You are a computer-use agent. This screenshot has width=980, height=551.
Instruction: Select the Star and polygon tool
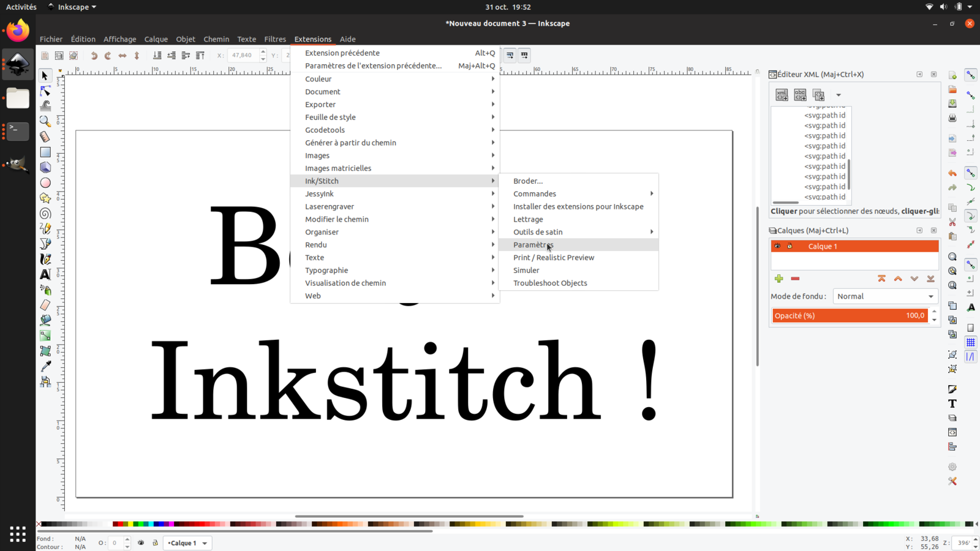click(x=45, y=198)
